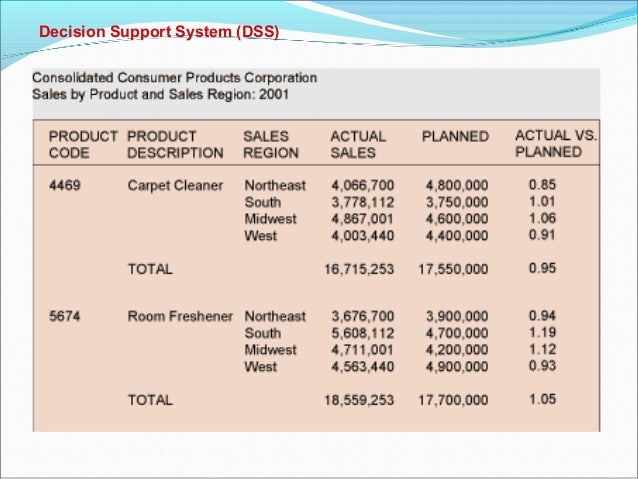This screenshot has height=479, width=638.
Task: Click the SALES REGION column header
Action: (271, 144)
